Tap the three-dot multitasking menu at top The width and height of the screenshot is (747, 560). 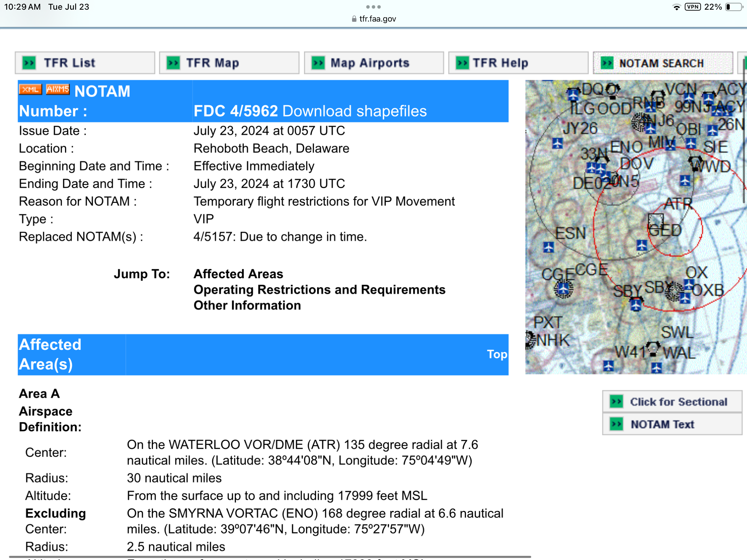(373, 7)
